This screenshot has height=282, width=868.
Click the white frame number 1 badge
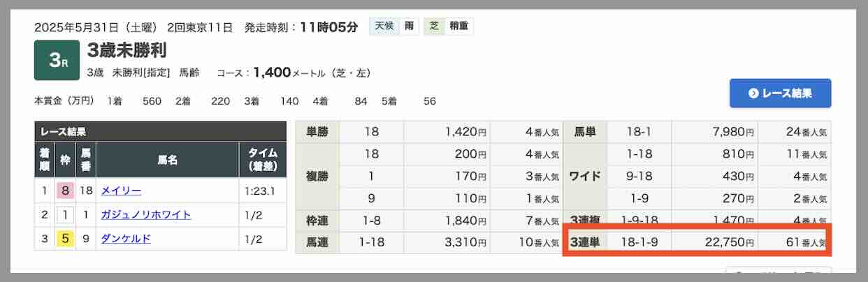(x=65, y=214)
